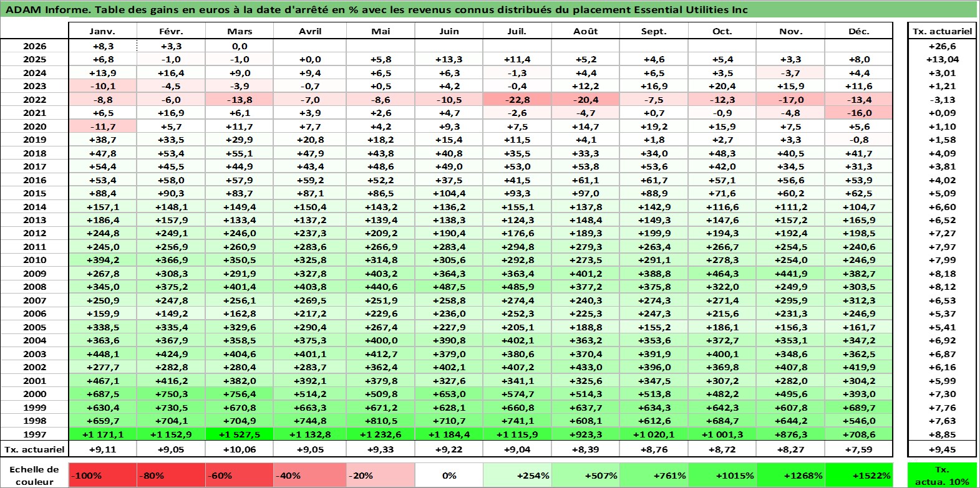Click the '+810,5' cell for May 1998
980x488 pixels.
pyautogui.click(x=381, y=421)
